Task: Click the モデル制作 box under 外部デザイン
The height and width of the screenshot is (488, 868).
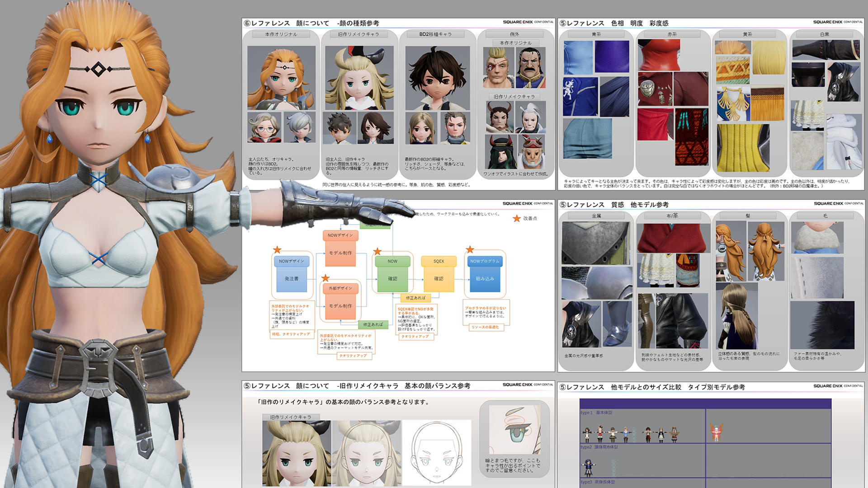Action: [x=340, y=306]
